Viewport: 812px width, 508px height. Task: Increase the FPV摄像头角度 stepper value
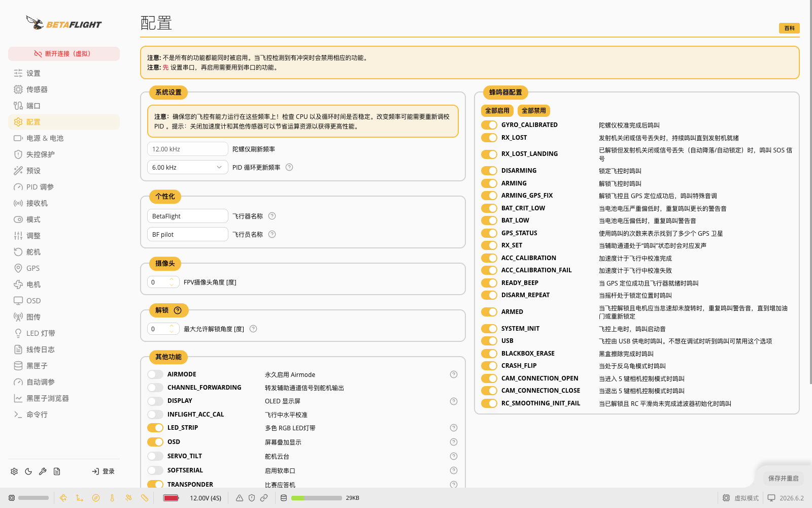[172, 279]
